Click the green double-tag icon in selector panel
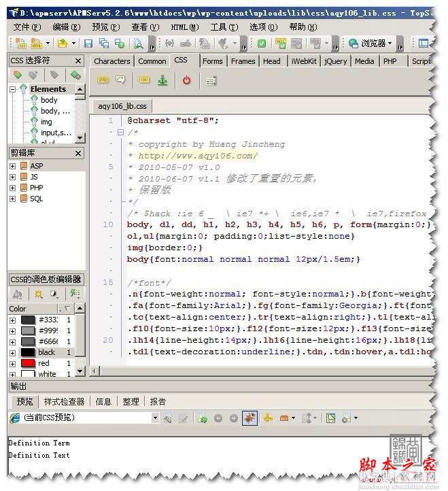The width and height of the screenshot is (448, 491). [75, 75]
